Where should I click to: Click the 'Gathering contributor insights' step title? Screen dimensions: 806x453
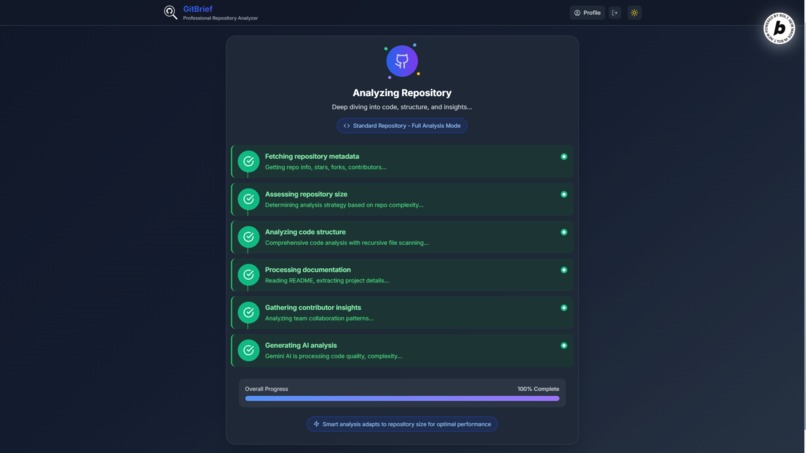click(313, 307)
